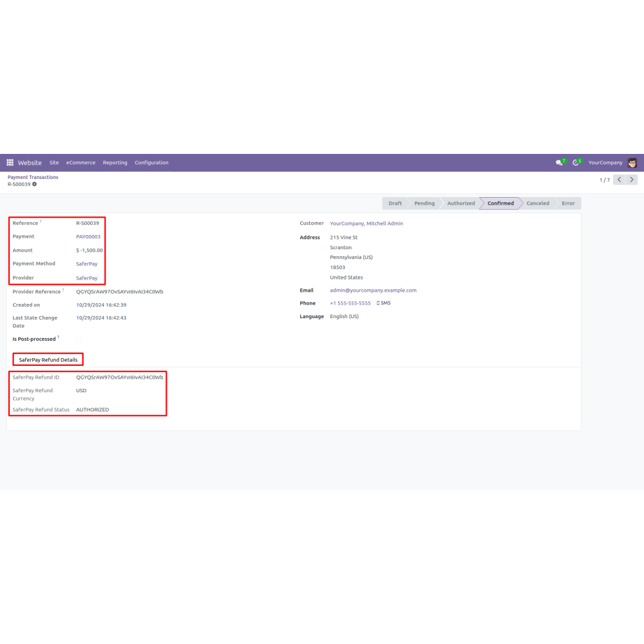This screenshot has width=644, height=644.
Task: Toggle the Is Post-processed checkbox
Action: [x=79, y=339]
